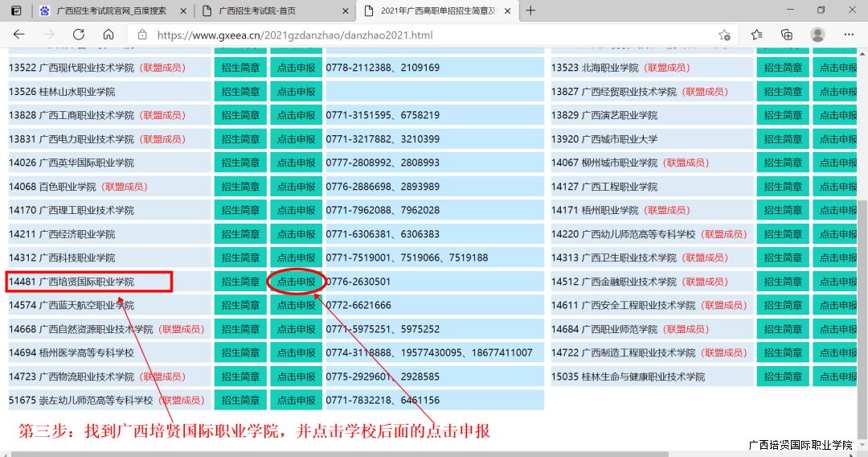Open a new tab with plus button
This screenshot has width=868, height=457.
coord(530,10)
